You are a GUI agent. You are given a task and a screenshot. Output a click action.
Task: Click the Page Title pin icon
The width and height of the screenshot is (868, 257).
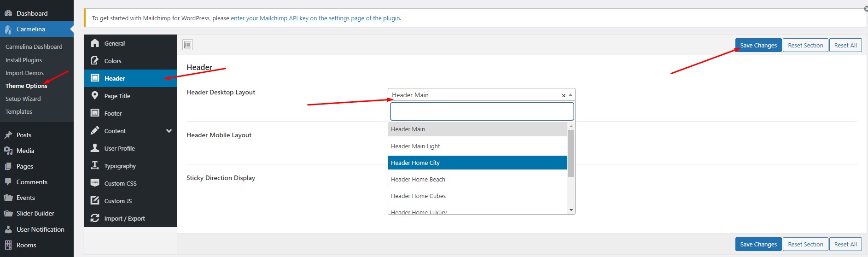tap(95, 96)
